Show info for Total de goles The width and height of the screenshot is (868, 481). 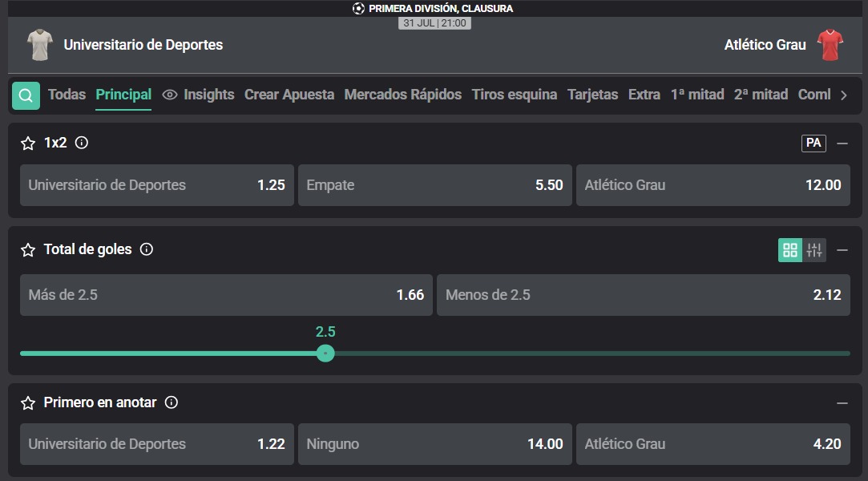click(146, 249)
